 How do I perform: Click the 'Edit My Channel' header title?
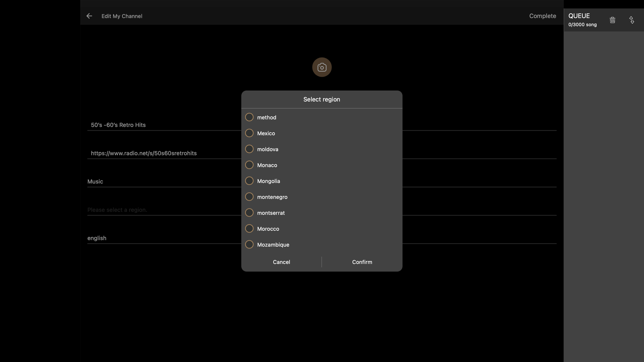tap(122, 16)
